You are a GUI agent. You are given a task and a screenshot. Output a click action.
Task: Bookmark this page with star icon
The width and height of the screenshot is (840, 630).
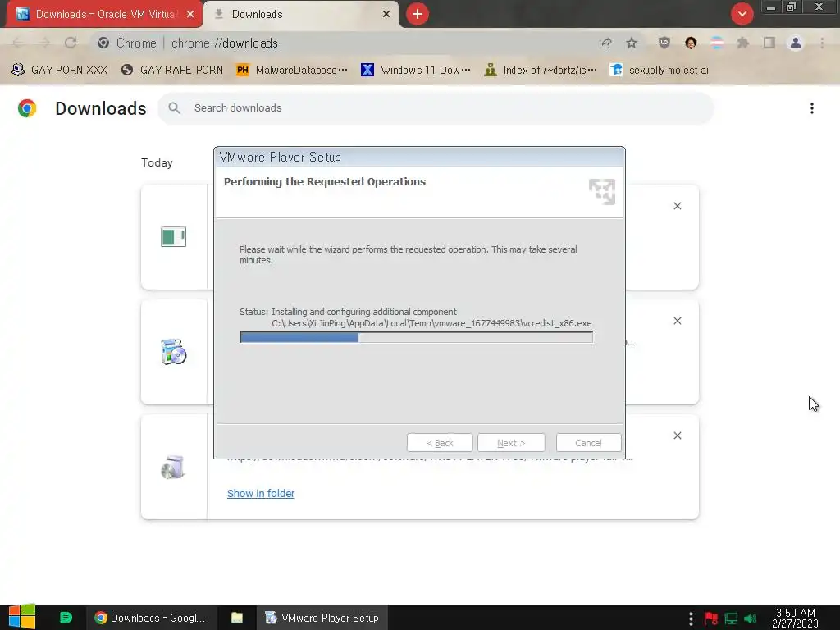tap(632, 43)
